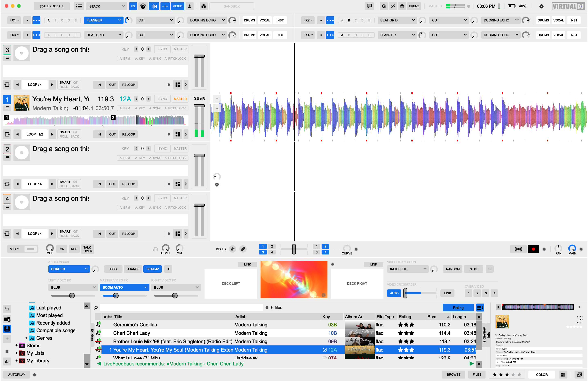Open the COLOR tab

(x=542, y=375)
